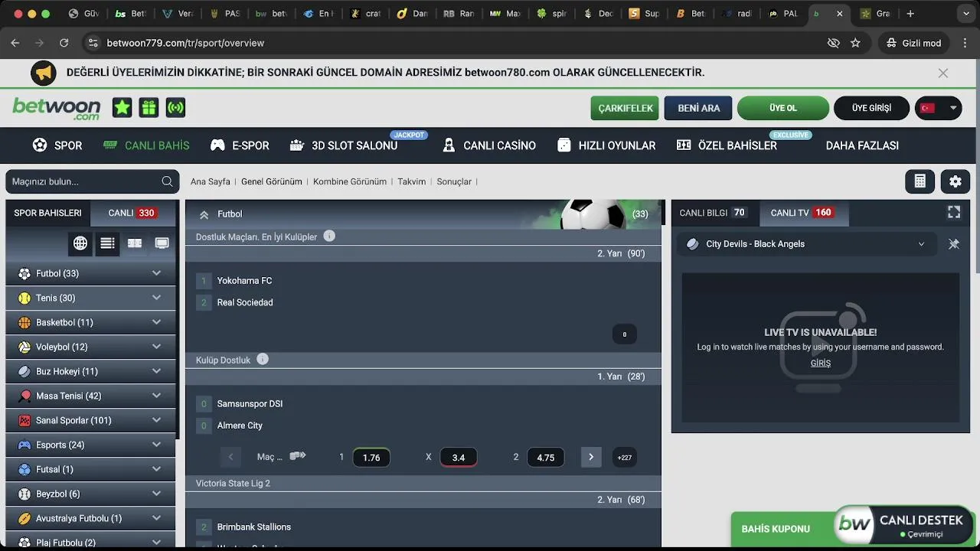Image resolution: width=980 pixels, height=551 pixels.
Task: Expand the Basketbol (11) sidebar category
Action: click(90, 322)
